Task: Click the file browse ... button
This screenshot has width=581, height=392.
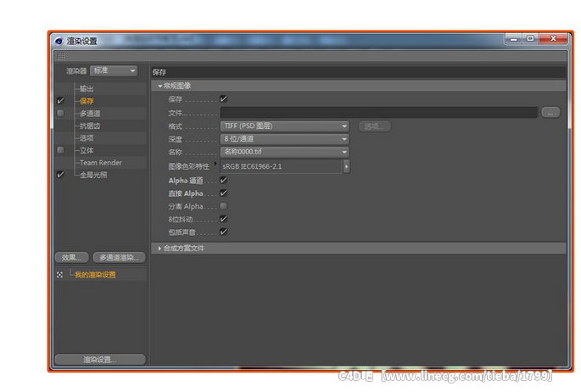Action: (550, 112)
